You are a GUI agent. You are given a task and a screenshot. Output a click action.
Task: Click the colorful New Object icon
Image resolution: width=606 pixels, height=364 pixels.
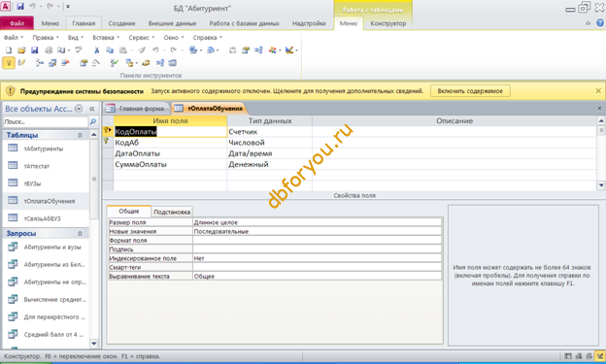coord(273,50)
